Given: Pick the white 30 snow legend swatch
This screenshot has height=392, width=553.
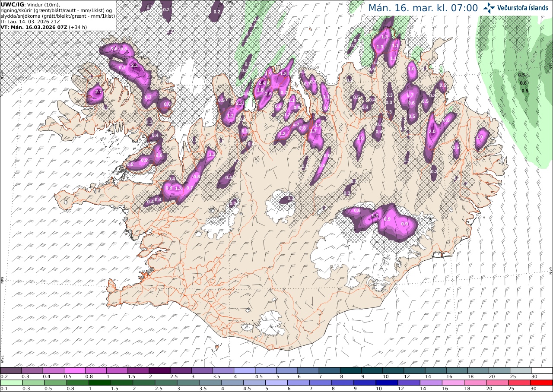Looking at the screenshot, I should coord(542,370).
